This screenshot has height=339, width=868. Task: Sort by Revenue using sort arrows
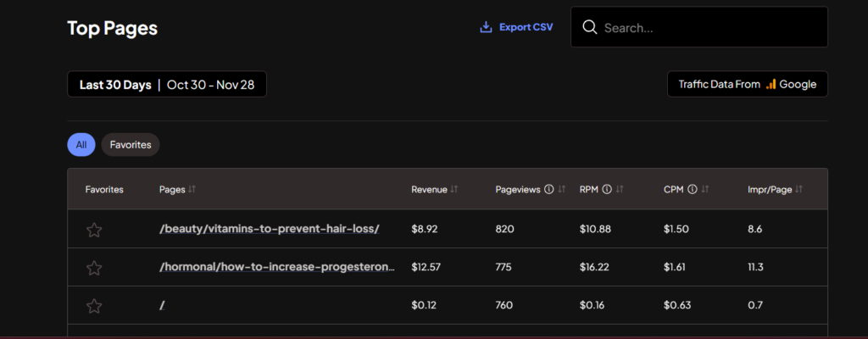click(x=454, y=190)
